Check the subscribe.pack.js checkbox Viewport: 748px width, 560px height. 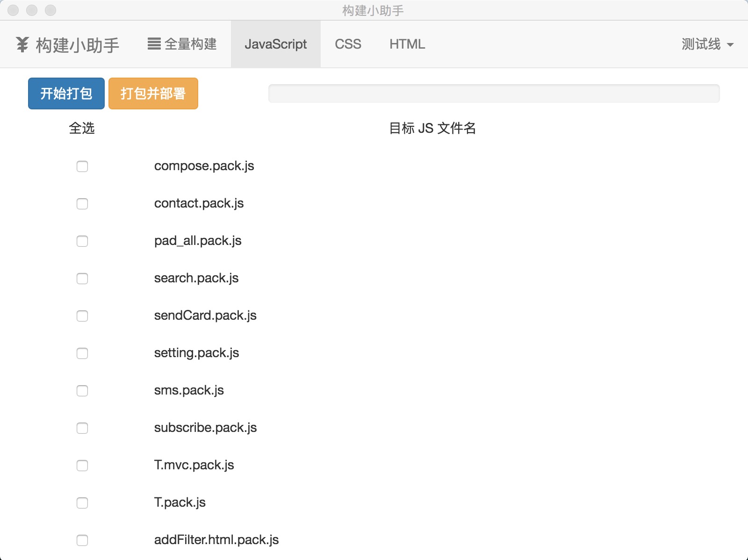pyautogui.click(x=82, y=428)
